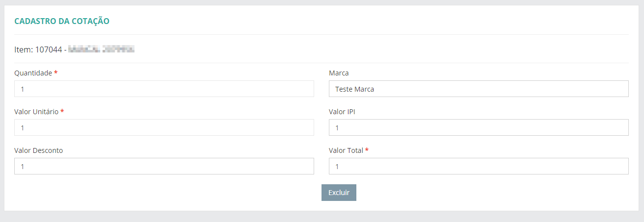Click the required asterisk next to Valor Unitário

point(62,112)
